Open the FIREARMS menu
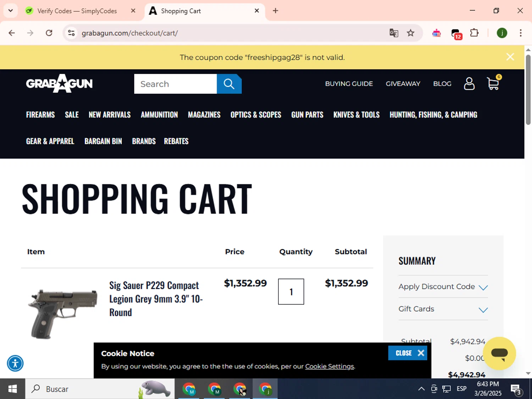 [40, 115]
